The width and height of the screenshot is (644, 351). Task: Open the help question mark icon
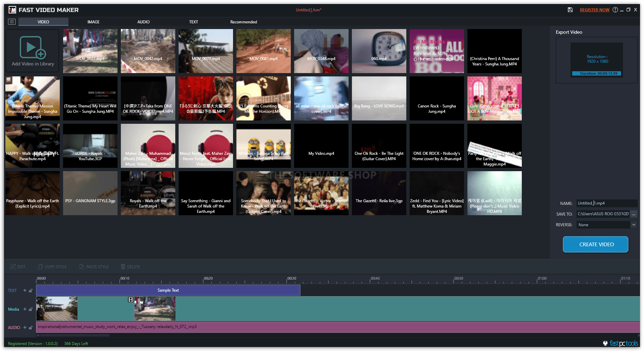click(615, 10)
